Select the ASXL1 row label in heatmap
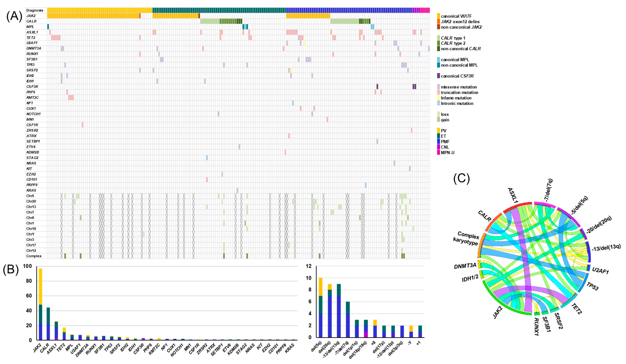 pos(32,32)
